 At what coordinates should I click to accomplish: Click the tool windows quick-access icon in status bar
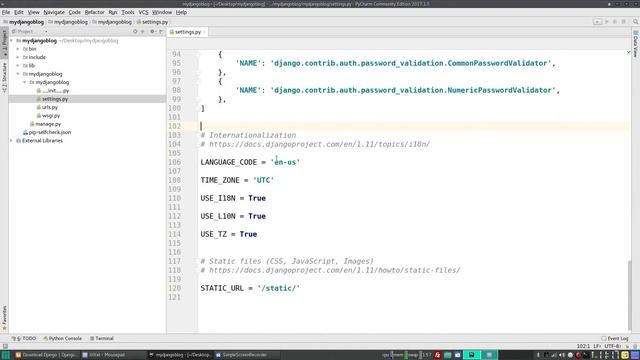5,346
